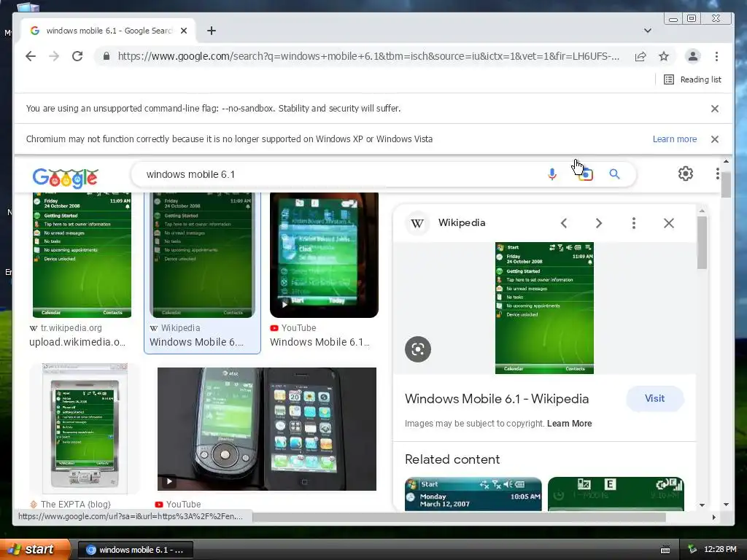Image resolution: width=747 pixels, height=560 pixels.
Task: Click upload.wikimedia.o... result caption
Action: pos(77,342)
